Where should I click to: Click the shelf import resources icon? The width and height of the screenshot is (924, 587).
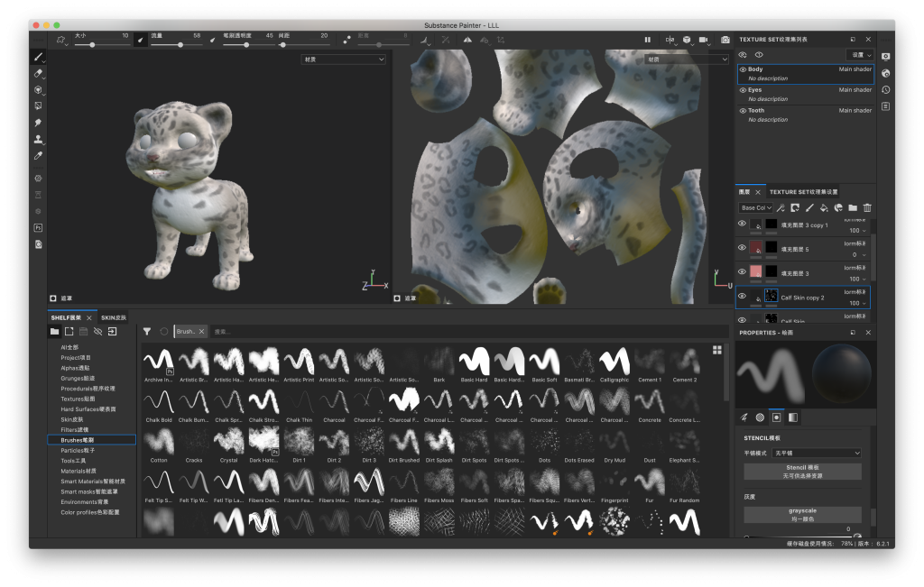[x=113, y=332]
